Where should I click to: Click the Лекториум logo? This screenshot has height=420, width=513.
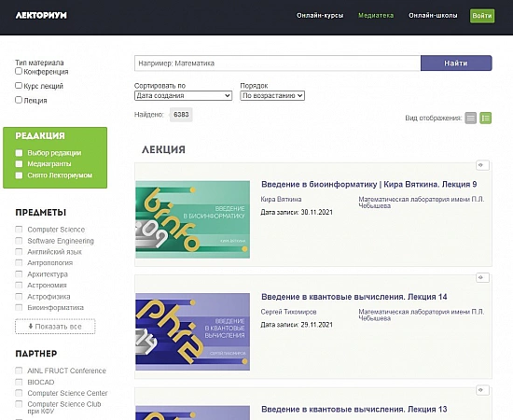pyautogui.click(x=41, y=15)
